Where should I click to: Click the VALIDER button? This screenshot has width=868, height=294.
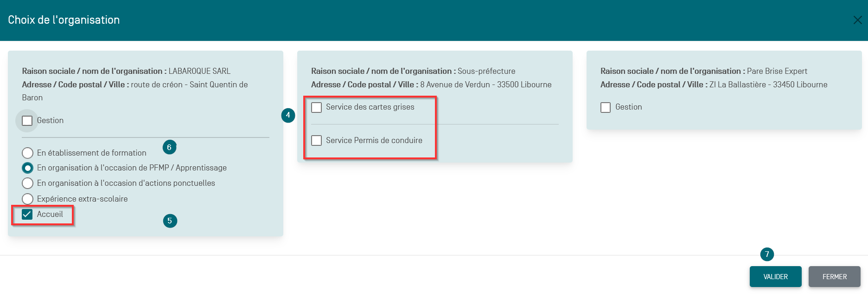pyautogui.click(x=775, y=276)
